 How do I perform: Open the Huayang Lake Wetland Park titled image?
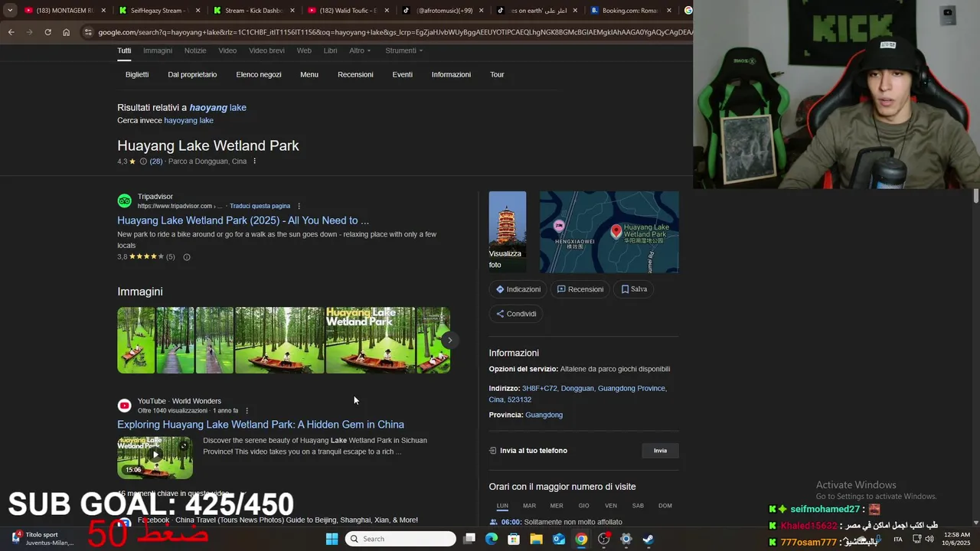point(371,341)
